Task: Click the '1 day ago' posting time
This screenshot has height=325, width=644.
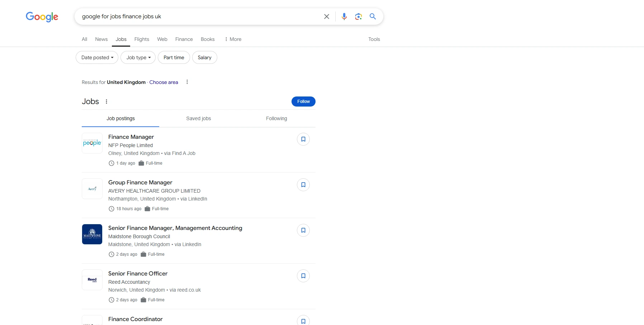Action: coord(126,163)
